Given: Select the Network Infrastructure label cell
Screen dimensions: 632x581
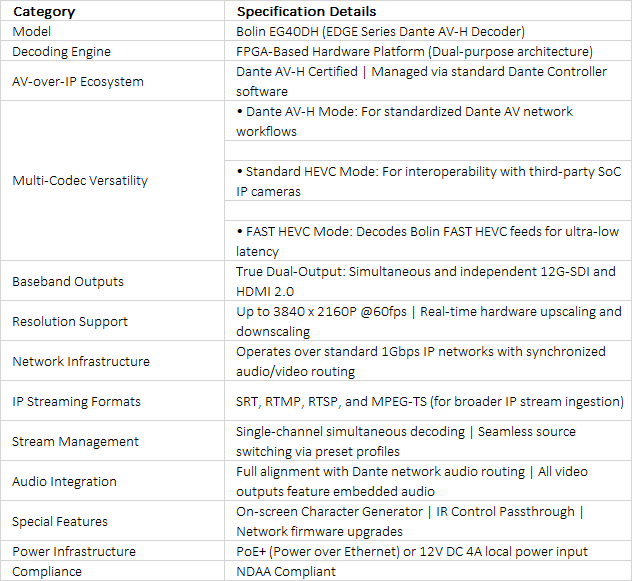Looking at the screenshot, I should (112, 361).
